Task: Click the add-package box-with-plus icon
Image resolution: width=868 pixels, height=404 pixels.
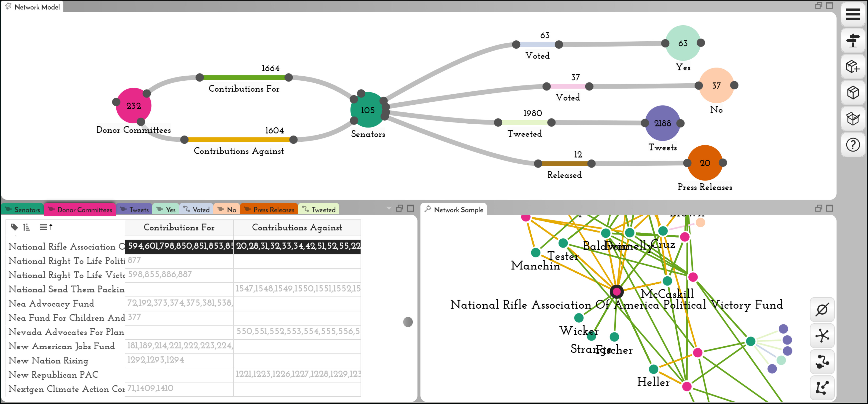Action: coord(853,66)
